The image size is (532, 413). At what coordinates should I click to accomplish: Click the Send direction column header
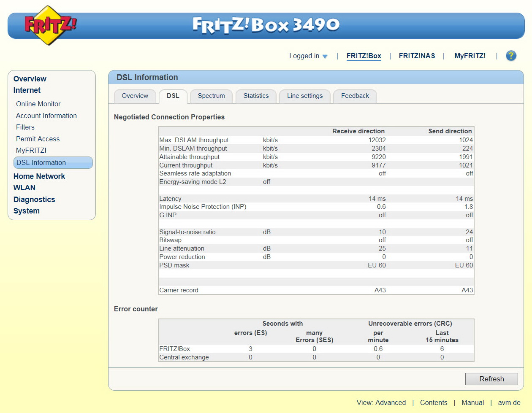coord(450,131)
